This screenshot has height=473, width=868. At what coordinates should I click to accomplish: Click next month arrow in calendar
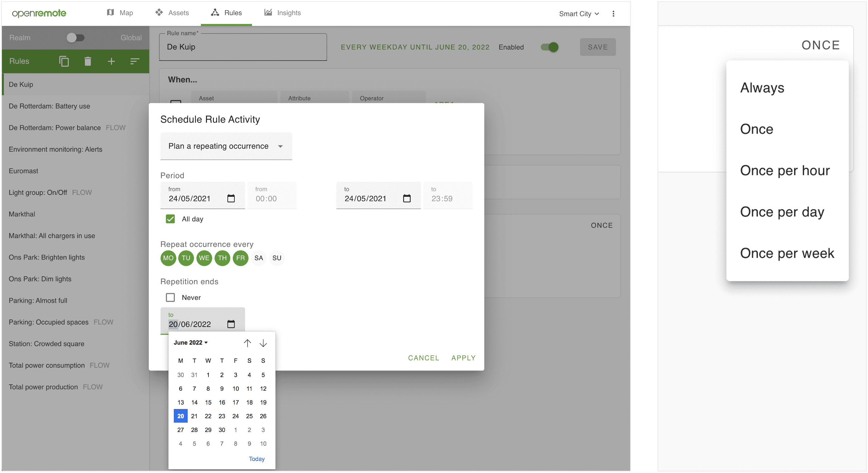point(263,343)
